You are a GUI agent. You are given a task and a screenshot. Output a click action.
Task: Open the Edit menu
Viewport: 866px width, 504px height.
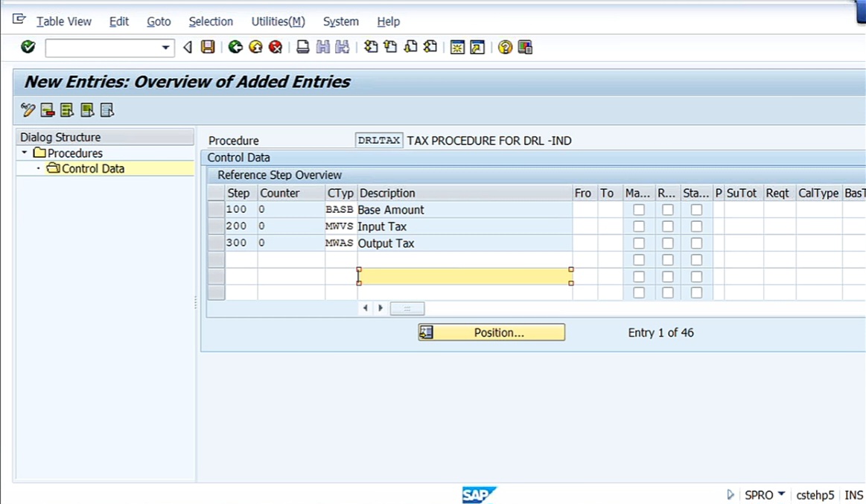118,22
